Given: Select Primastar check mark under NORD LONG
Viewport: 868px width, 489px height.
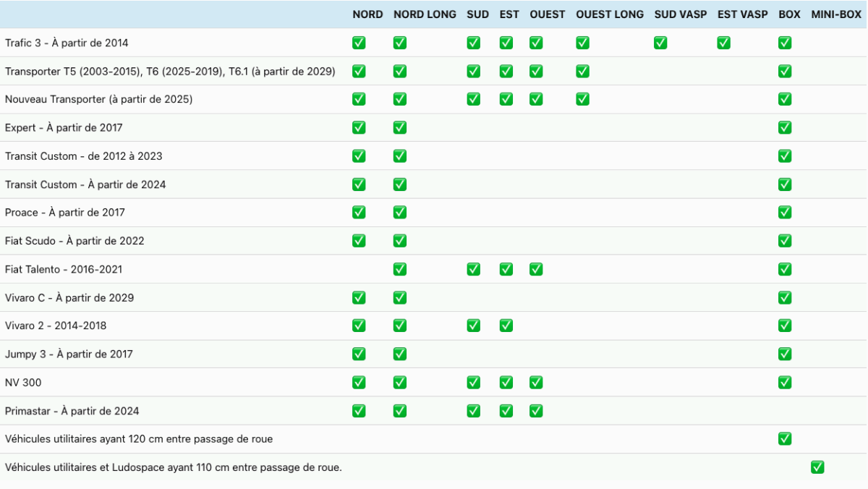Looking at the screenshot, I should pos(400,411).
